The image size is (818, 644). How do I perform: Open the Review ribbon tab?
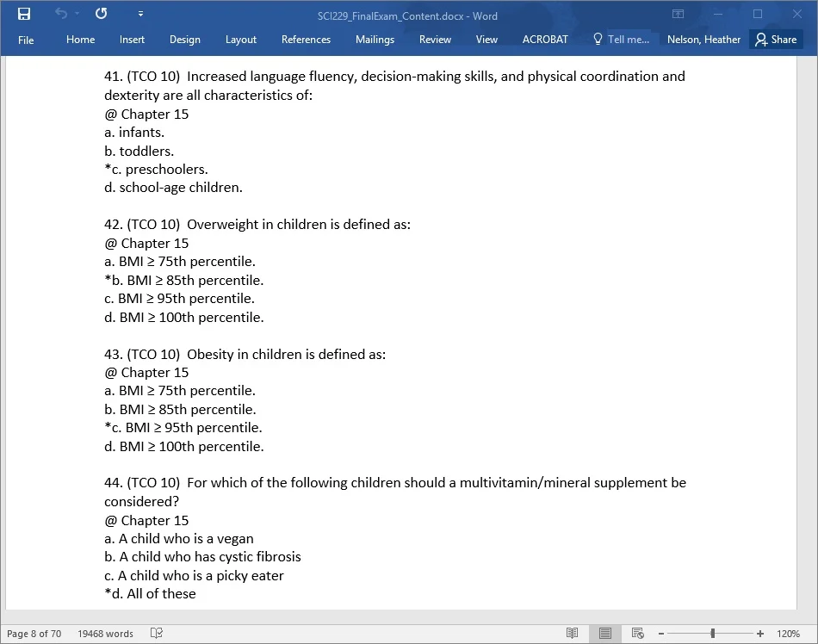click(435, 40)
